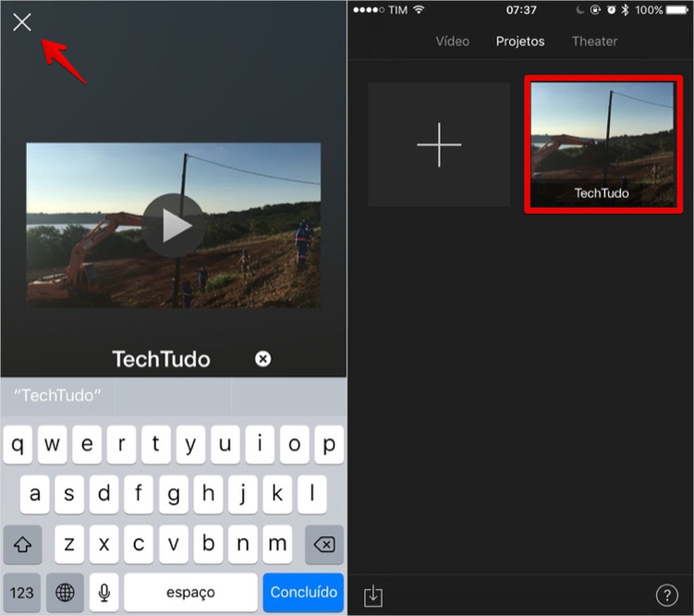Tap the q key
This screenshot has width=694, height=616.
pyautogui.click(x=18, y=445)
